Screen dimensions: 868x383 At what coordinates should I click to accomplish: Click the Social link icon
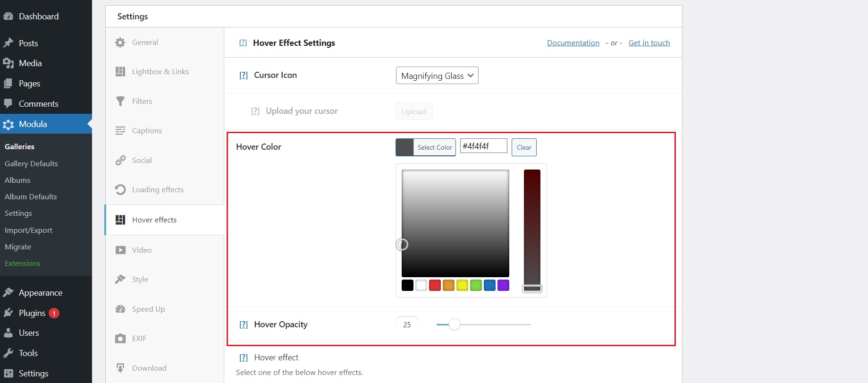tap(120, 160)
